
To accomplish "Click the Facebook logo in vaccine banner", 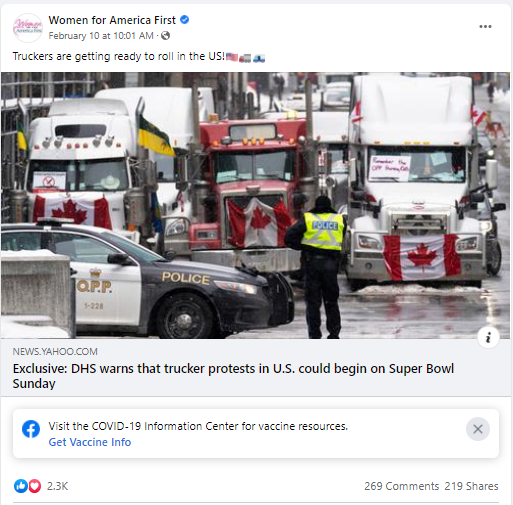I will point(31,429).
